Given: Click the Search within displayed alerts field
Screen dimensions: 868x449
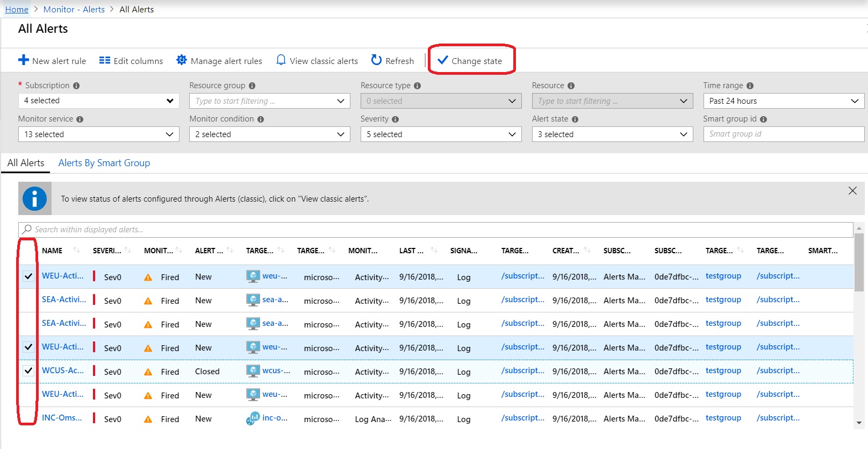Looking at the screenshot, I should 435,230.
